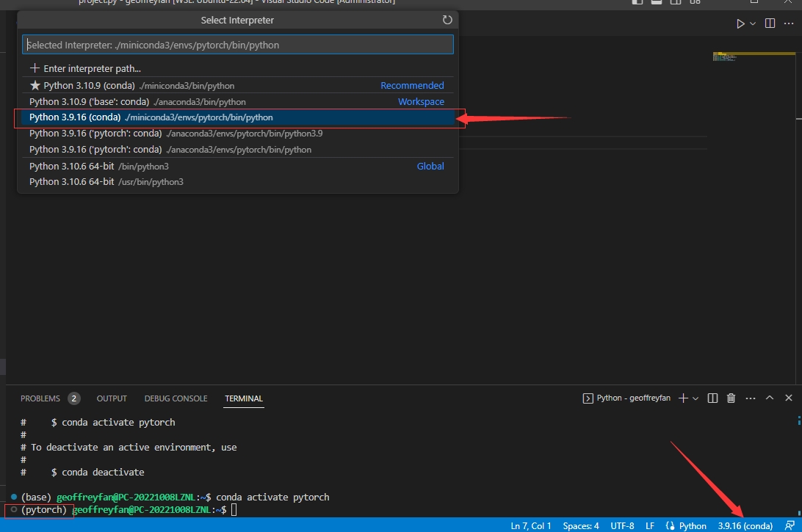Expand the terminal launch profile dropdown

coord(696,398)
